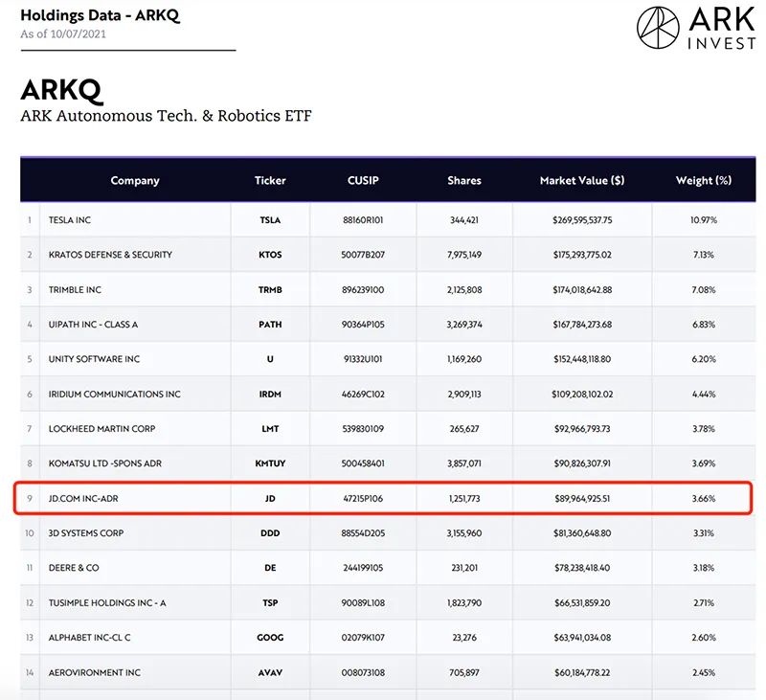Viewport: 766px width, 700px height.
Task: Click 'ARK Autonomous Tech. & Robotics ETF' subtitle
Action: [x=166, y=116]
